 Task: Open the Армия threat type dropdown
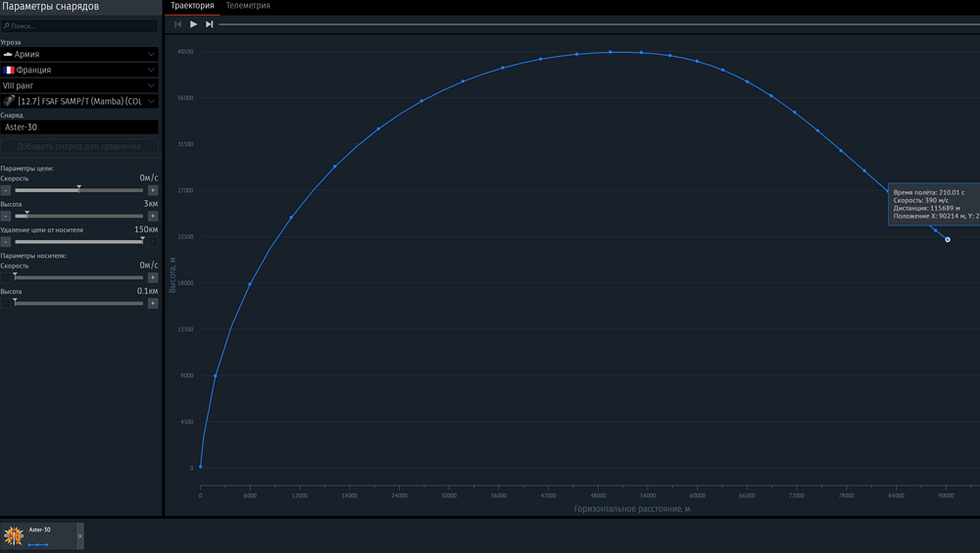coord(79,55)
